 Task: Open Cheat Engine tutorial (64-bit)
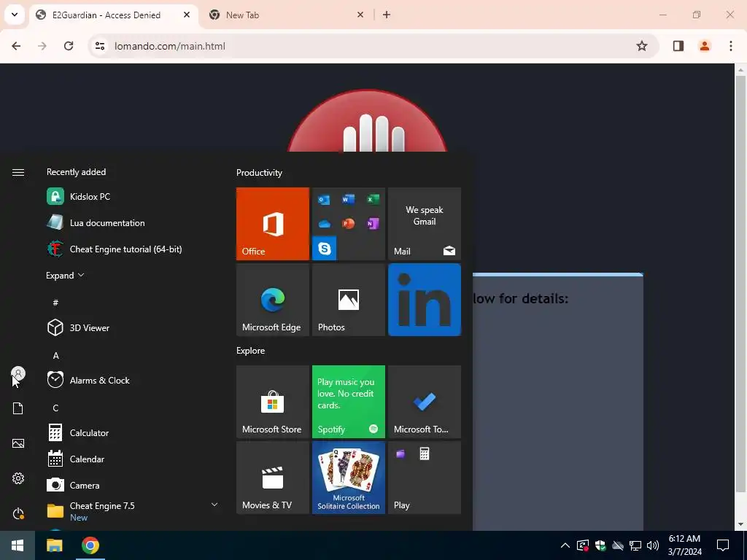click(131, 249)
